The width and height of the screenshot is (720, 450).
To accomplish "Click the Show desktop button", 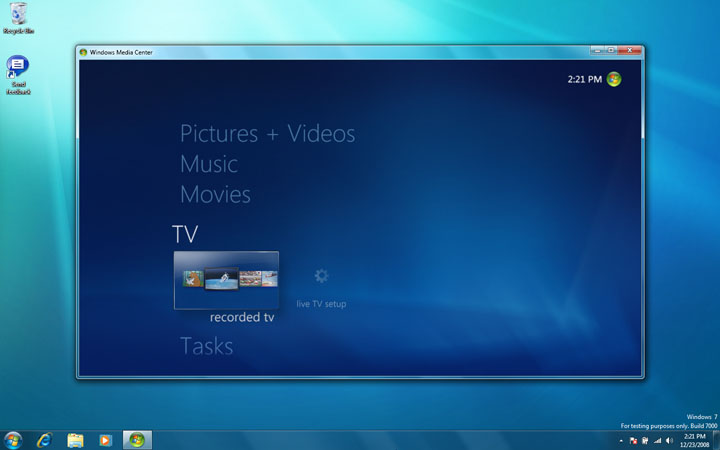I will pyautogui.click(x=716, y=440).
